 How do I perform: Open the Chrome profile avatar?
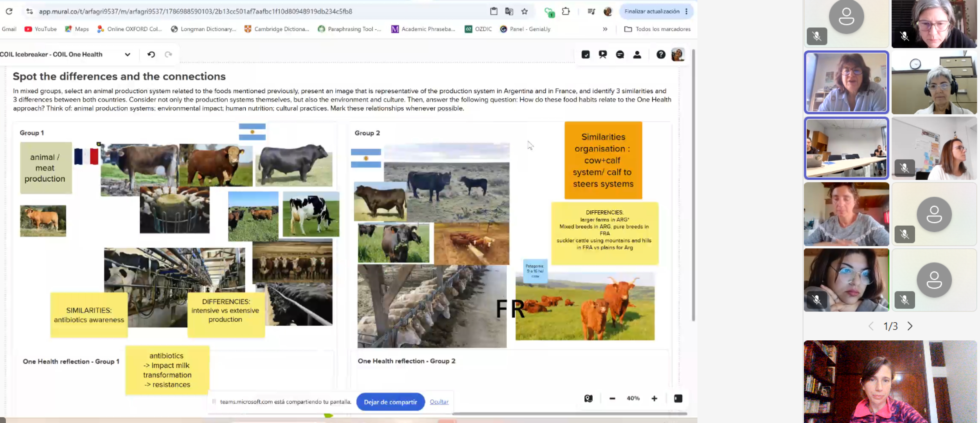[x=608, y=11]
